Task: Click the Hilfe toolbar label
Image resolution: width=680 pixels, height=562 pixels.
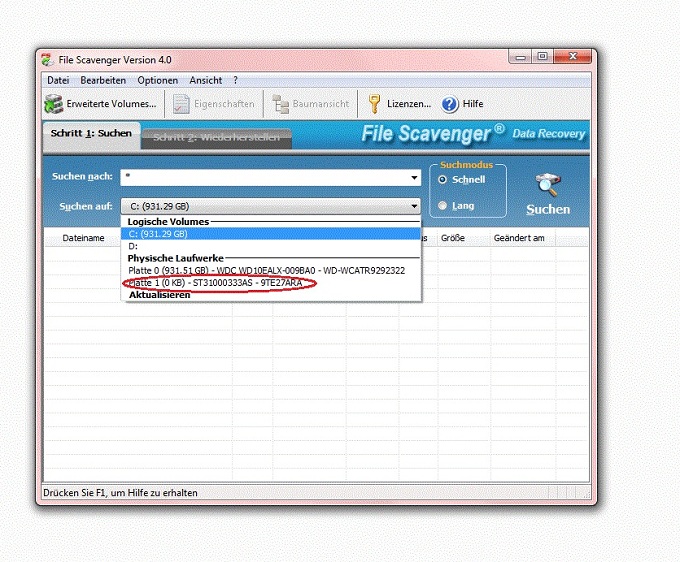Action: point(473,104)
